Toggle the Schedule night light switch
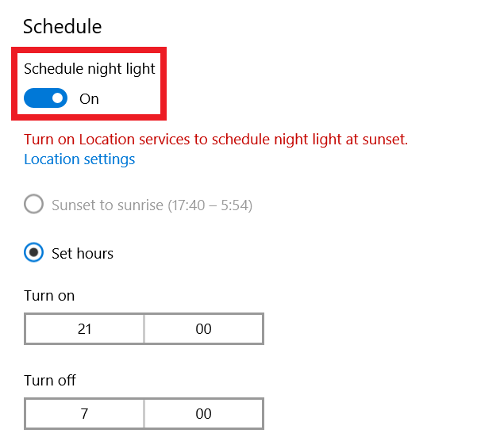Screen dimensions: 504x441 45,98
